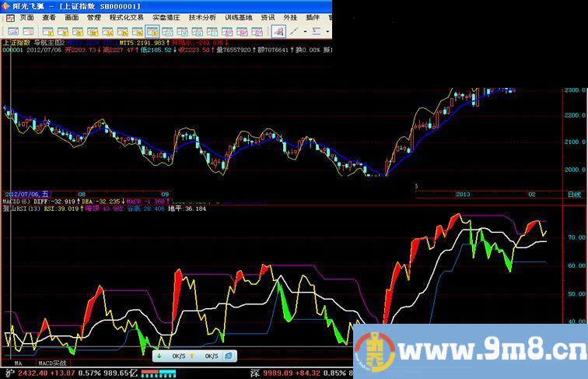Expand the line tool dropdown arrow
Screen dimensions: 588x379
306,32
